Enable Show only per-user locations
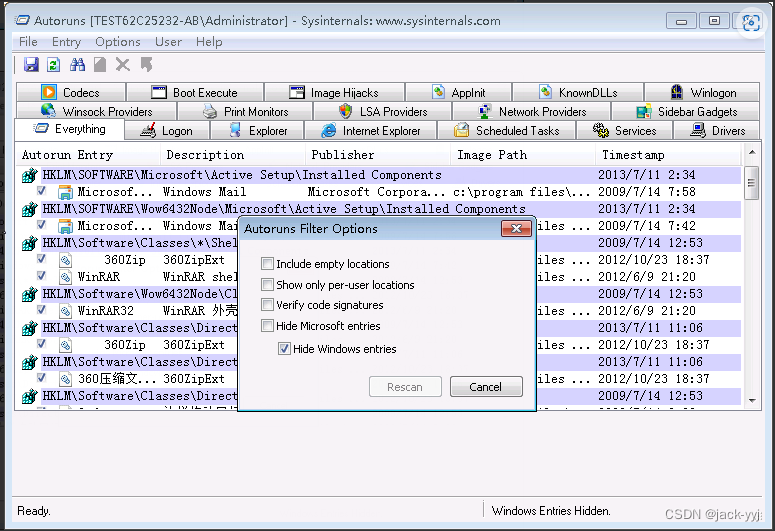The width and height of the screenshot is (775, 531). (267, 284)
